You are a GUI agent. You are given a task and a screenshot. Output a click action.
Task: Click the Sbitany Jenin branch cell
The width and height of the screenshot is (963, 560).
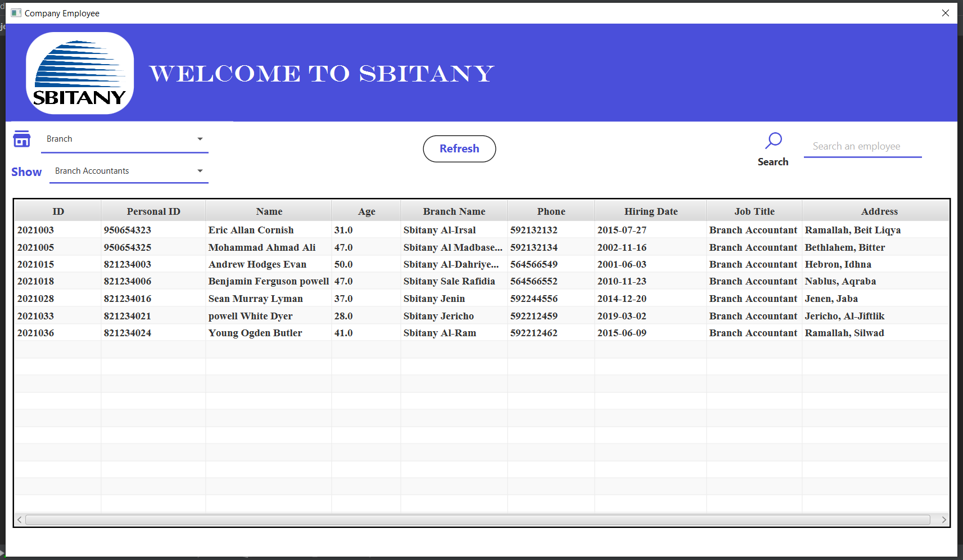(454, 299)
